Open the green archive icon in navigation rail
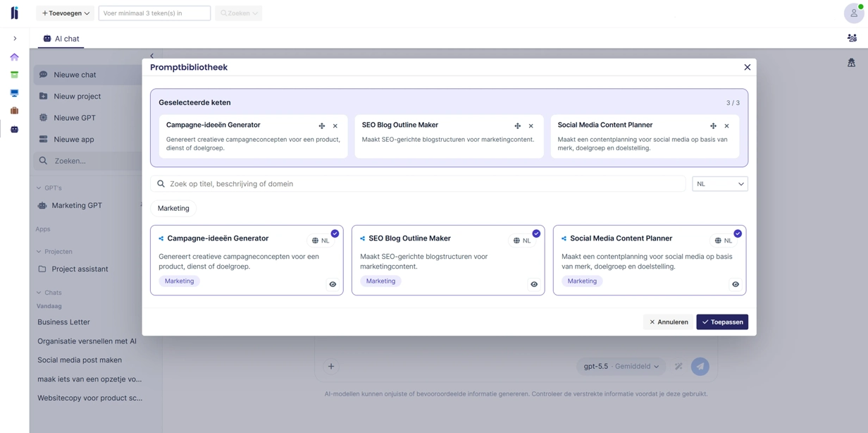Viewport: 868px width, 433px height. pos(14,75)
